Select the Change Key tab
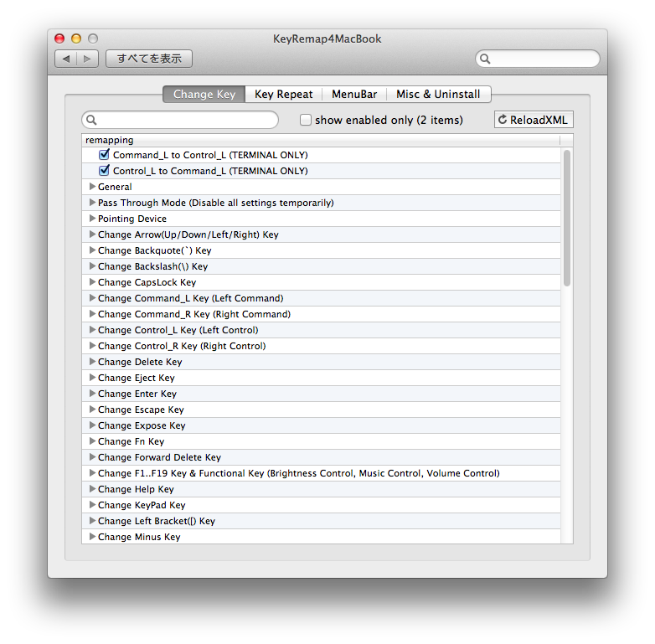655x644 pixels. (x=204, y=95)
